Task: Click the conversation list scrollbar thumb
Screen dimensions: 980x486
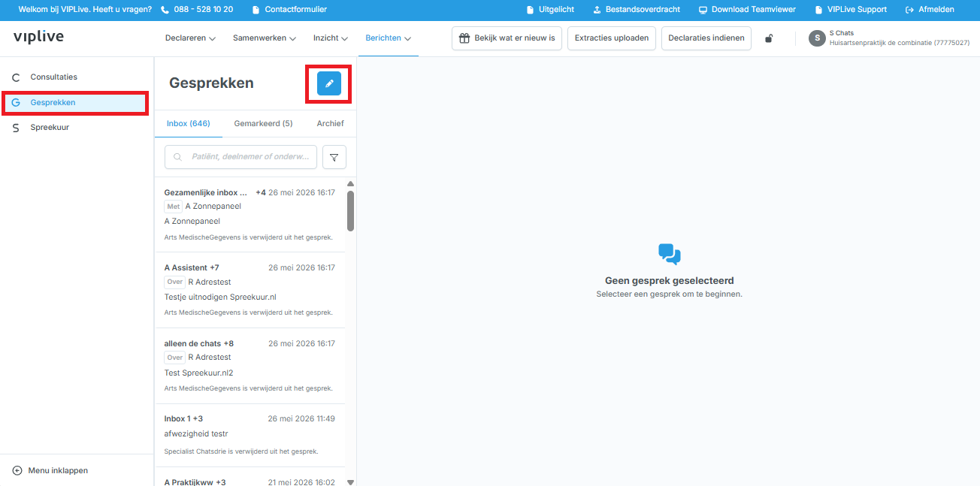Action: click(x=350, y=210)
